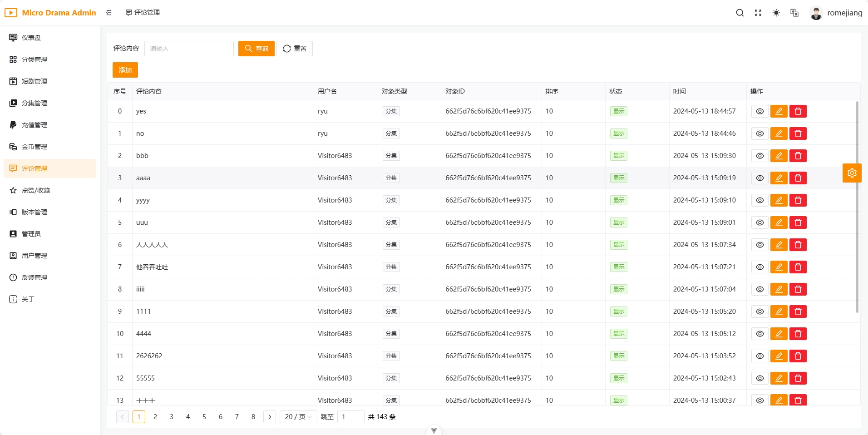Screen dimensions: 868x435
Task: Collapse the sidebar menu with fold icon
Action: 109,13
